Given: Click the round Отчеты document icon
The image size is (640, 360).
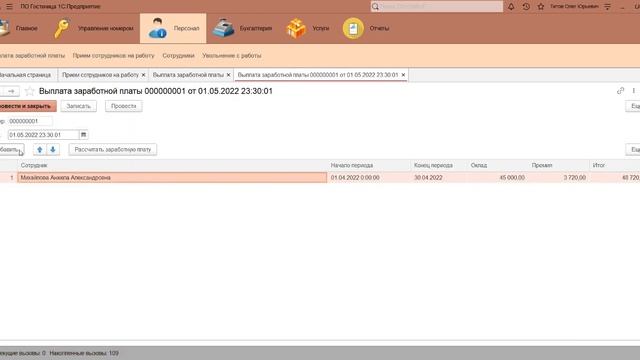Looking at the screenshot, I should point(353,28).
